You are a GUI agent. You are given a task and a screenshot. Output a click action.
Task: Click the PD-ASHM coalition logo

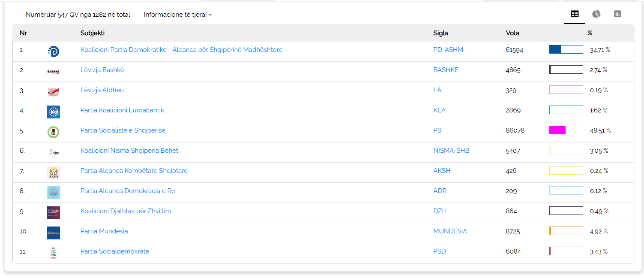click(53, 51)
